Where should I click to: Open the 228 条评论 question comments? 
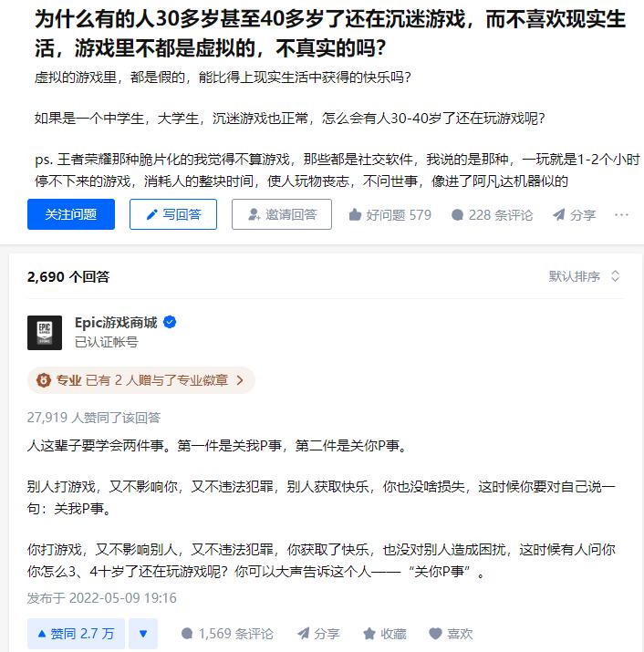492,215
